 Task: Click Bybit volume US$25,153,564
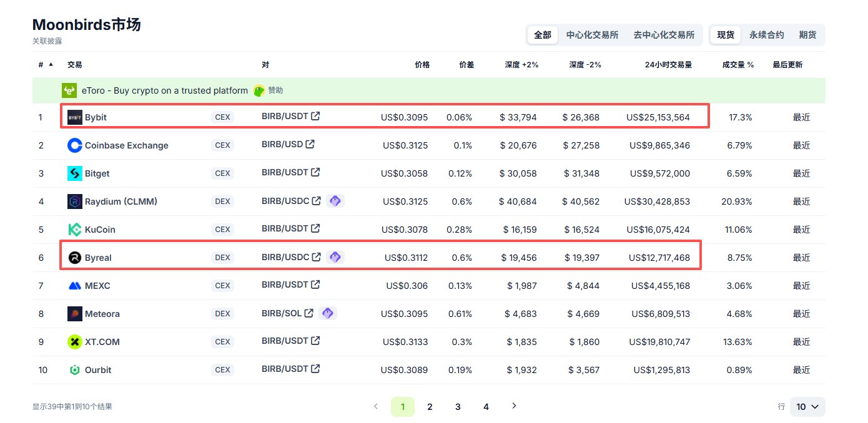pyautogui.click(x=658, y=117)
